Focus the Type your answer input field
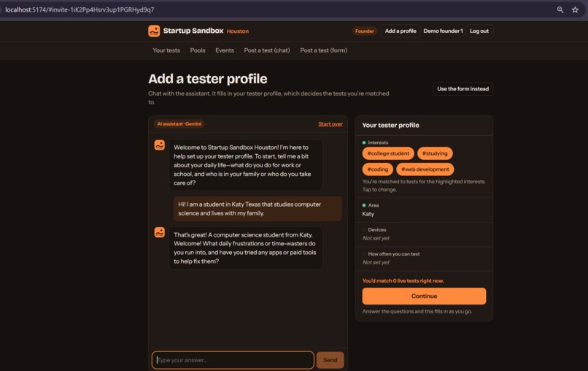The width and height of the screenshot is (588, 371). (233, 360)
